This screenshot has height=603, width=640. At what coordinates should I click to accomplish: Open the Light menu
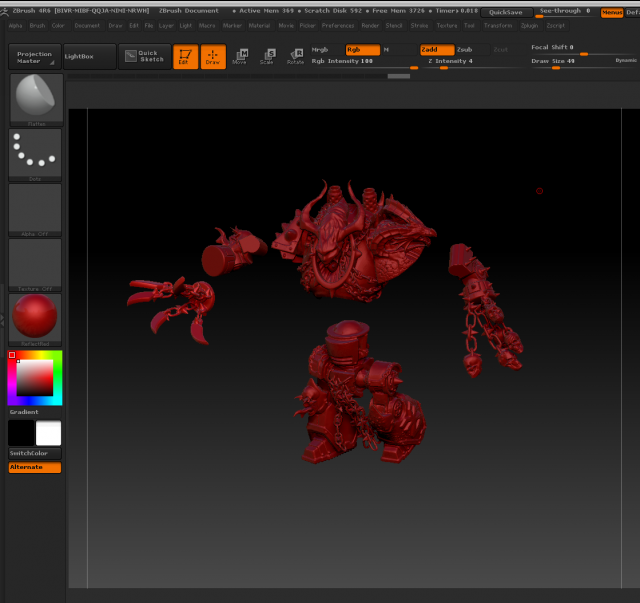coord(186,26)
